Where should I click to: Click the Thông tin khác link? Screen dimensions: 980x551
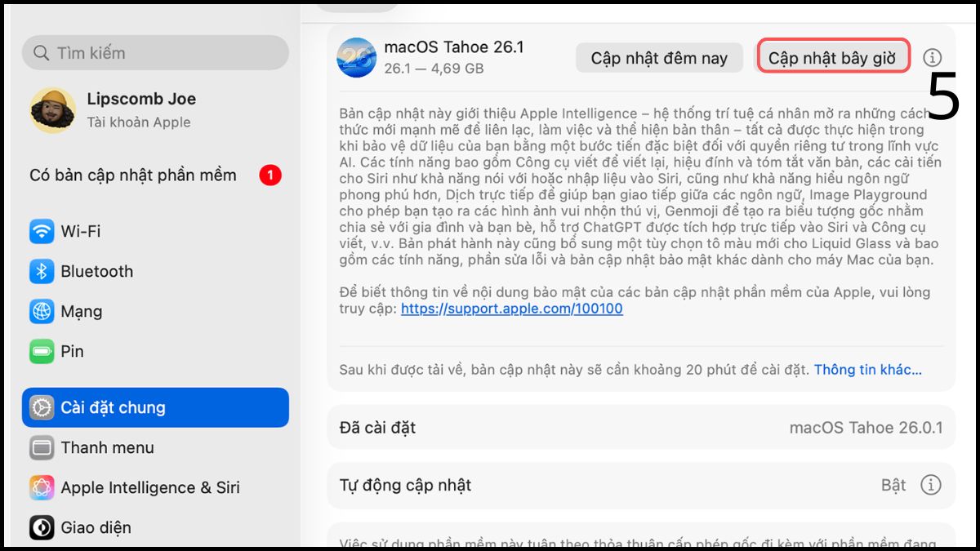[866, 369]
